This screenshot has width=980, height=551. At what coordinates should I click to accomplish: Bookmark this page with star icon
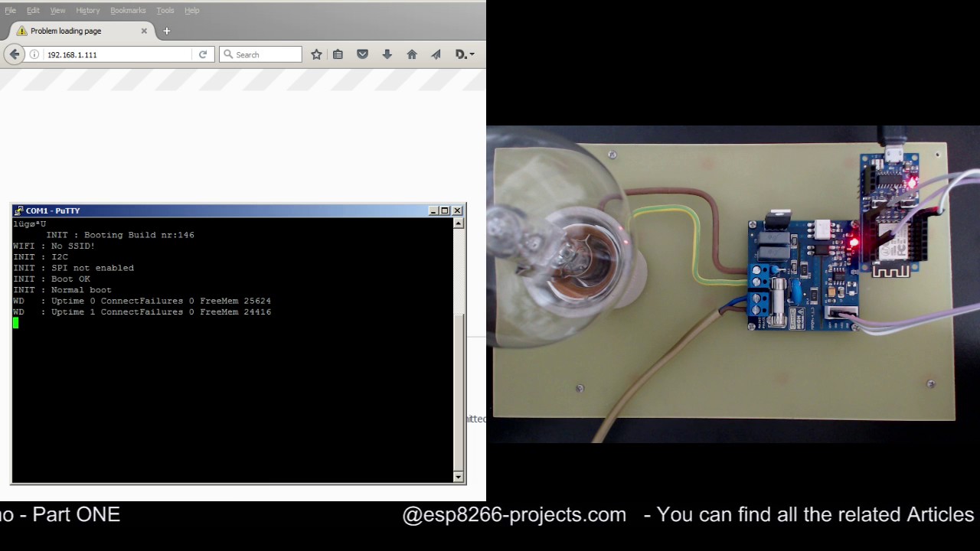[316, 54]
